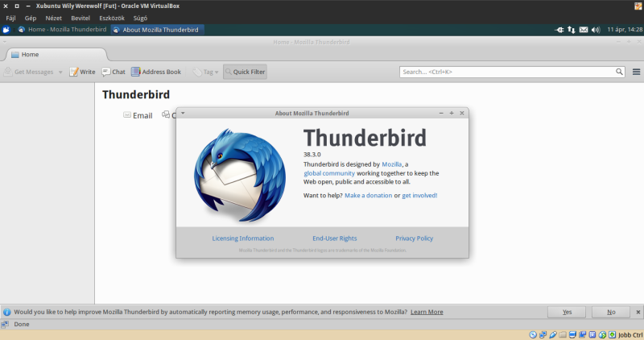Open Home window menu arrow at top-left

pyautogui.click(x=5, y=42)
